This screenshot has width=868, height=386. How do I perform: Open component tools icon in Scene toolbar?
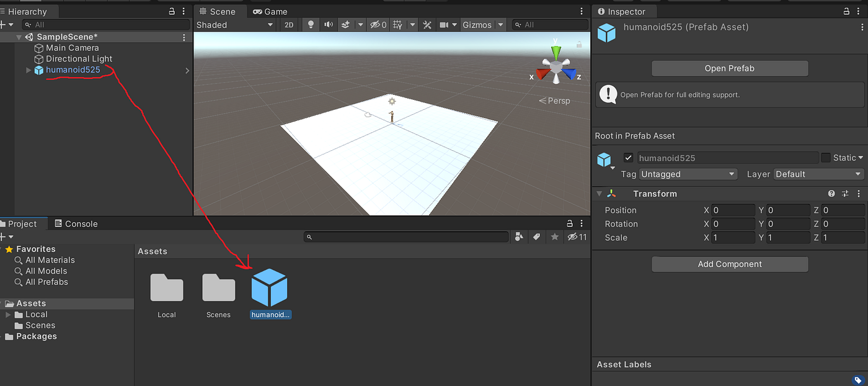click(x=427, y=24)
